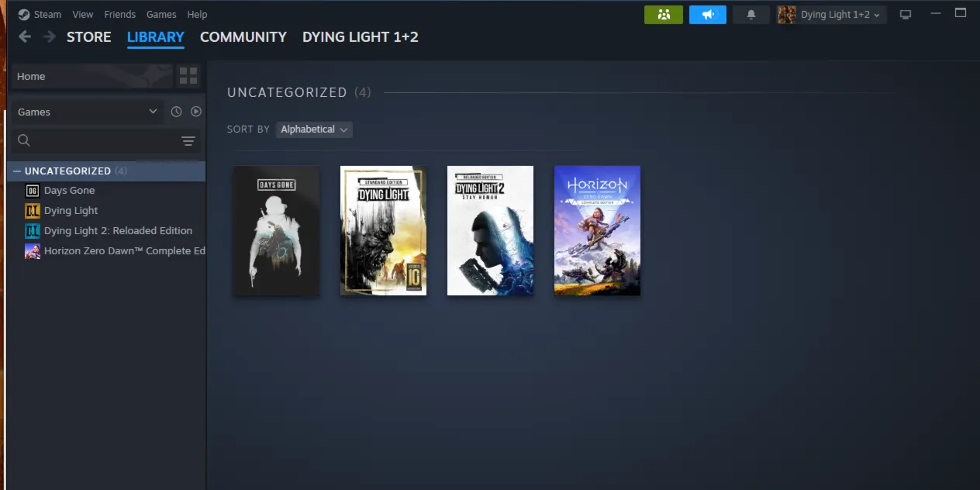Switch to the LIBRARY tab

(x=156, y=36)
